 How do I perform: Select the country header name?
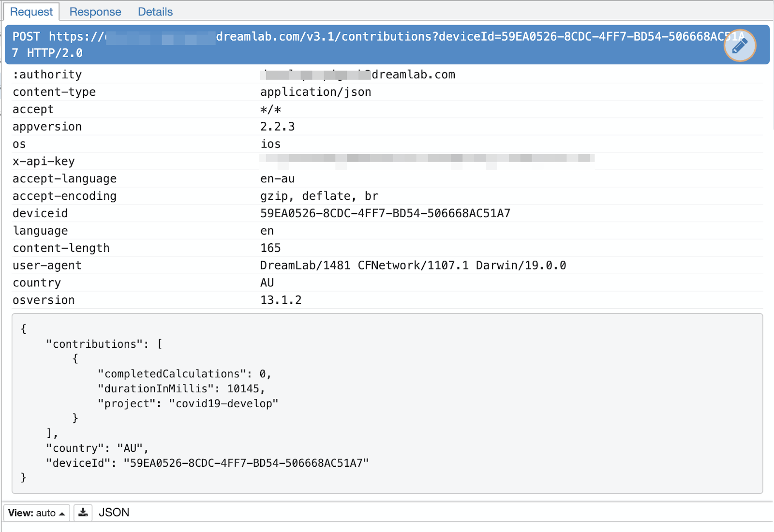click(37, 283)
